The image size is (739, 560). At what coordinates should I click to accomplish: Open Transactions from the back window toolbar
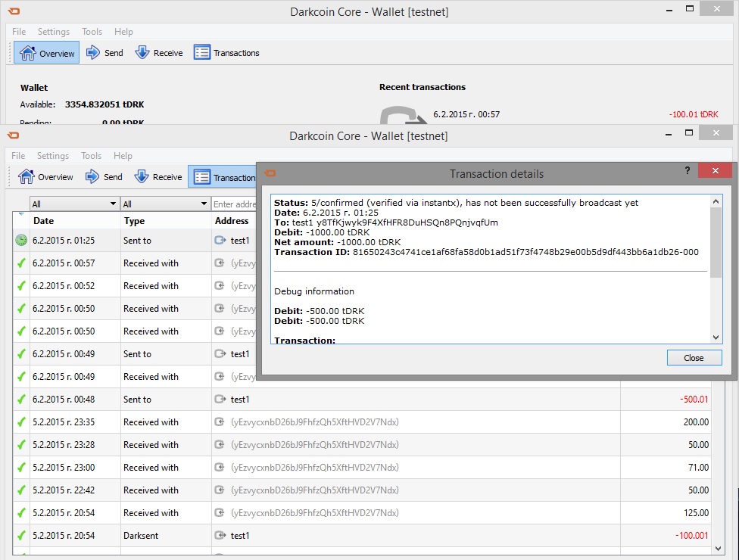(x=226, y=53)
